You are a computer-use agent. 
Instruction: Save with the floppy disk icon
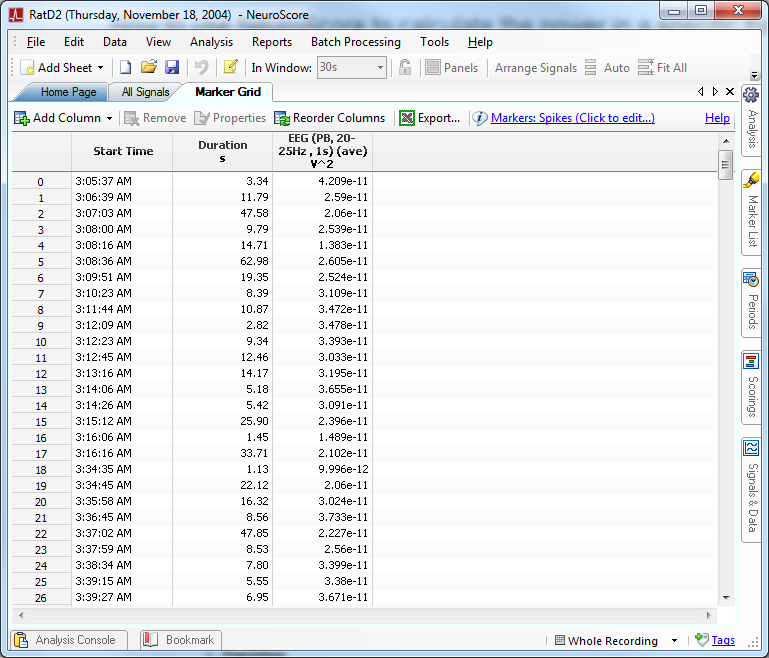click(172, 67)
